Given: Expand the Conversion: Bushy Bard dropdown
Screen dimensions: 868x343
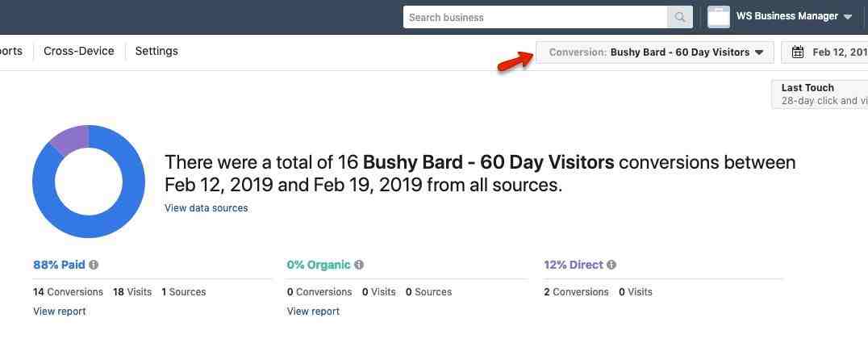Looking at the screenshot, I should click(655, 52).
